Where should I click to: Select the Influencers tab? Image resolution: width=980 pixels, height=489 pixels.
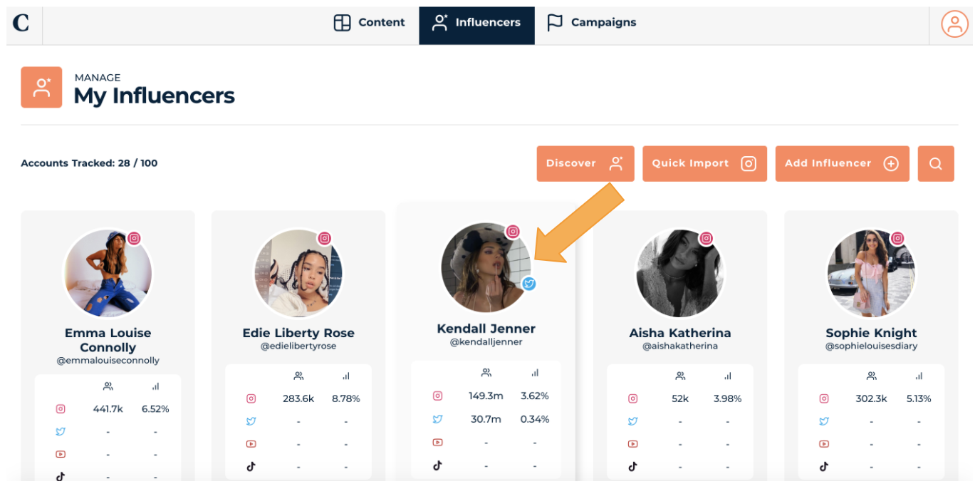(476, 23)
